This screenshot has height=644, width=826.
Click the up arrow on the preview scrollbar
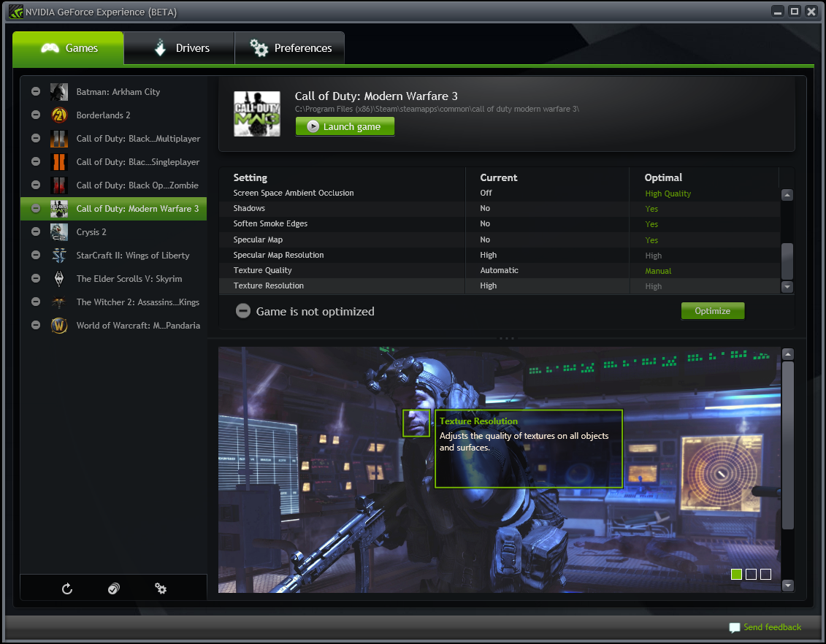[788, 353]
